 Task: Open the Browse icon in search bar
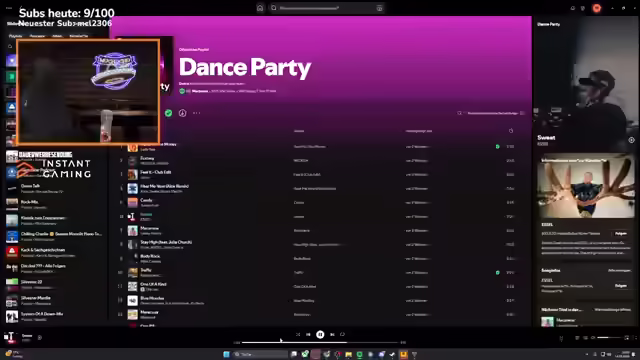tap(379, 8)
